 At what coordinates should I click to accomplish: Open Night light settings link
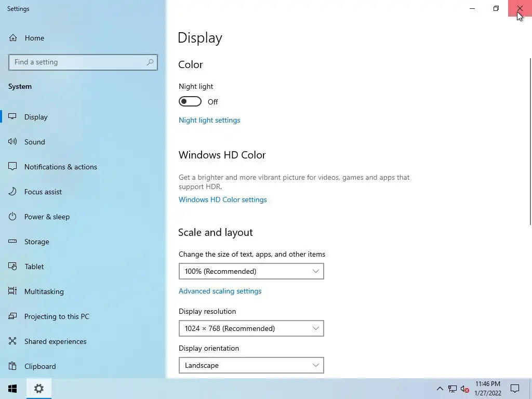coord(209,120)
